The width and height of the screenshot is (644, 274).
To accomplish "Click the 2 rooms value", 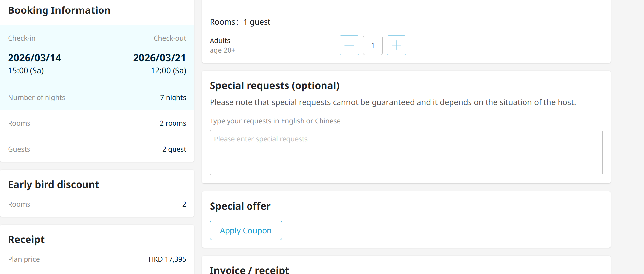I will [x=173, y=123].
